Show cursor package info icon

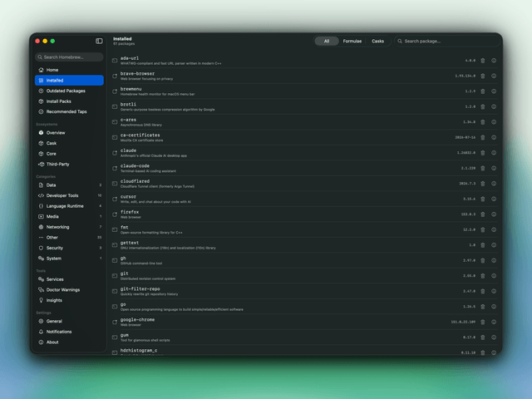point(494,199)
